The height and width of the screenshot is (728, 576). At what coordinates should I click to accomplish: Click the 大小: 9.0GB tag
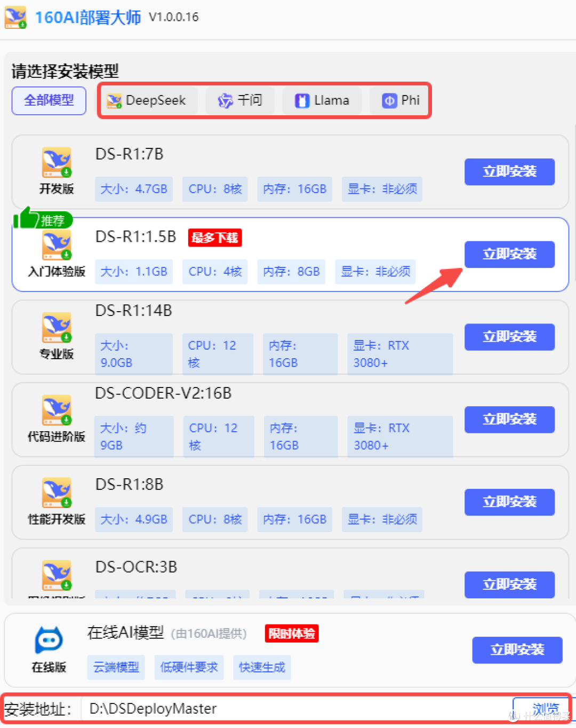coord(134,354)
